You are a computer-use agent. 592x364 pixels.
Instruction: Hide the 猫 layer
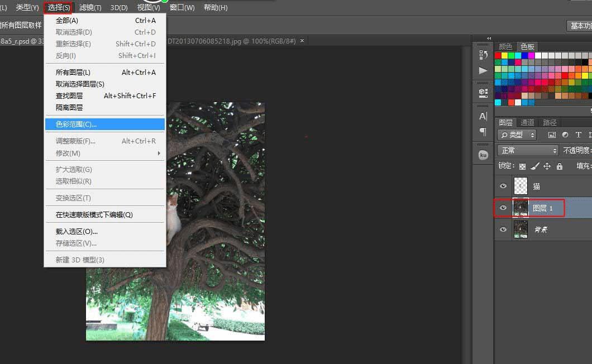pos(503,186)
